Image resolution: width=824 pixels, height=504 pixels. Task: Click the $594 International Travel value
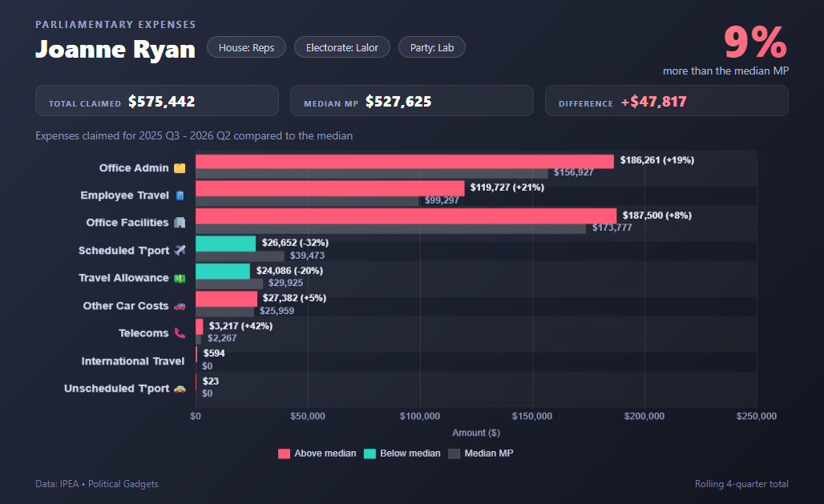214,353
